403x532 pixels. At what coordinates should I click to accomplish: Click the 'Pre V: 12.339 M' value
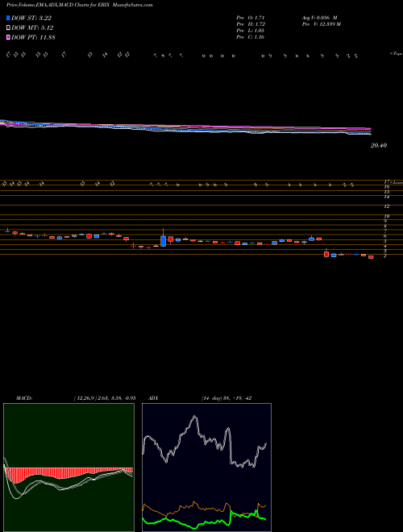click(321, 24)
